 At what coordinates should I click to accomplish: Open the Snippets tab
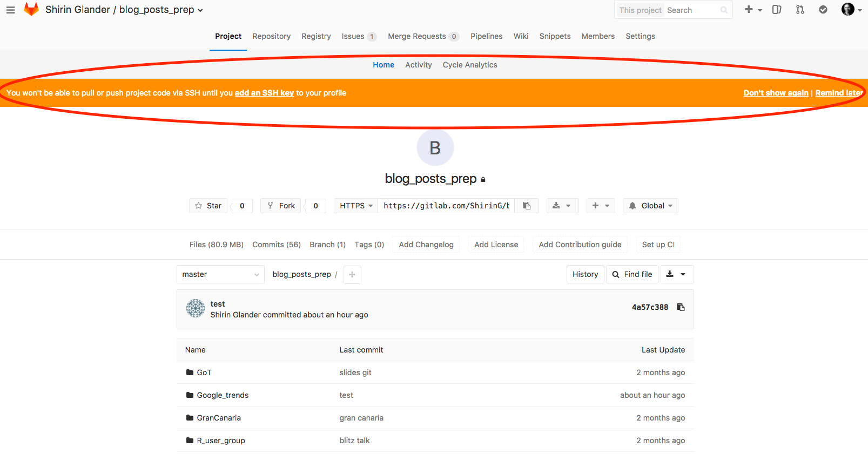coord(555,36)
